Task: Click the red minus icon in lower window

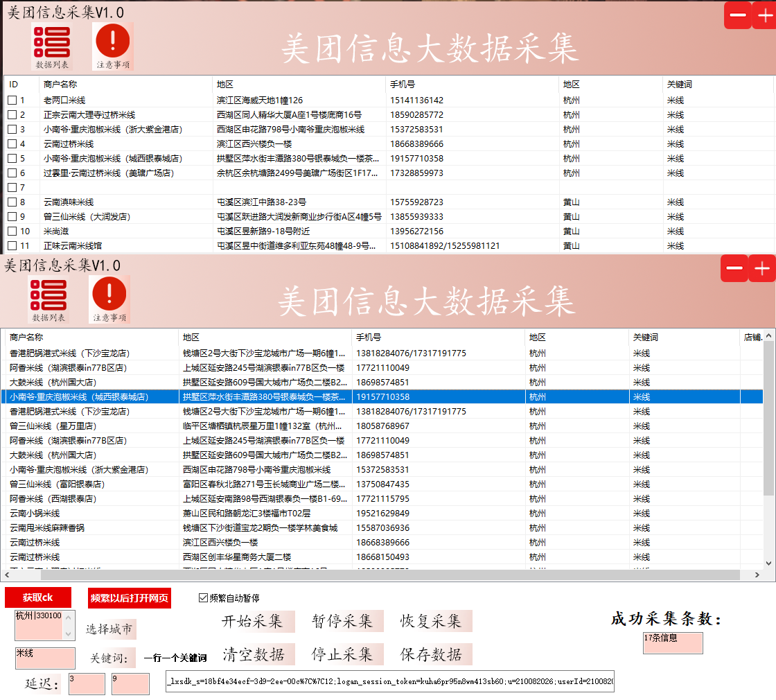Action: click(x=734, y=268)
